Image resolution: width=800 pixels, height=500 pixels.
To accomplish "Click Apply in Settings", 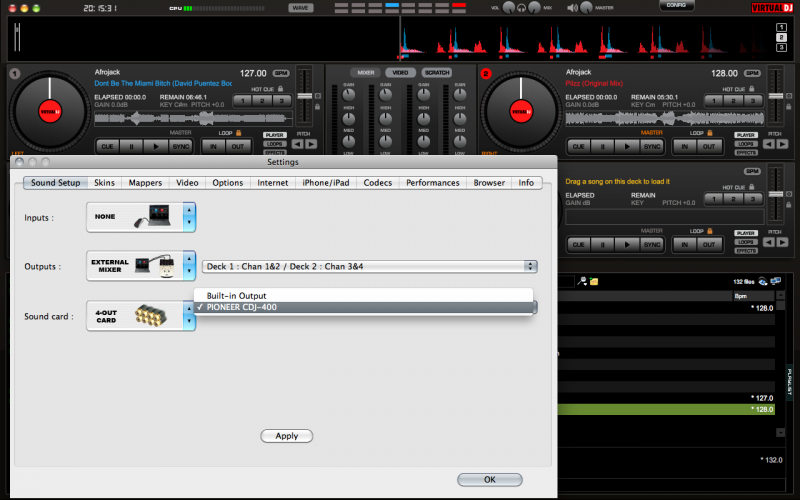I will [287, 436].
